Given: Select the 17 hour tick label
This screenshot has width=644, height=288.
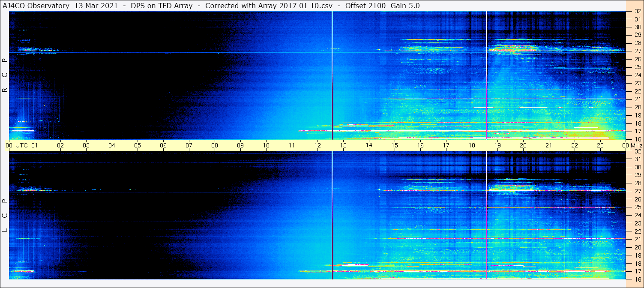Looking at the screenshot, I should click(x=446, y=145).
